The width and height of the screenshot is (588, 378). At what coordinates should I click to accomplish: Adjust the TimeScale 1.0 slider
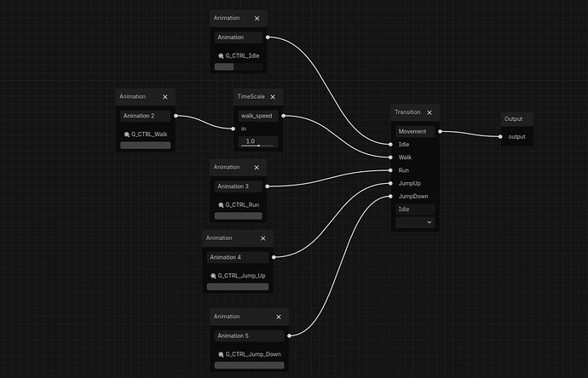coord(258,142)
